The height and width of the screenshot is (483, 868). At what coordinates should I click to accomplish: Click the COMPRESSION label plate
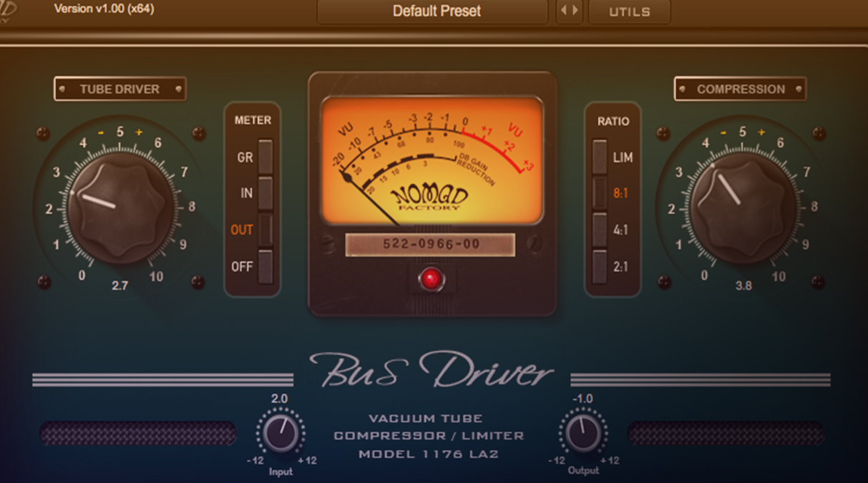(x=740, y=89)
